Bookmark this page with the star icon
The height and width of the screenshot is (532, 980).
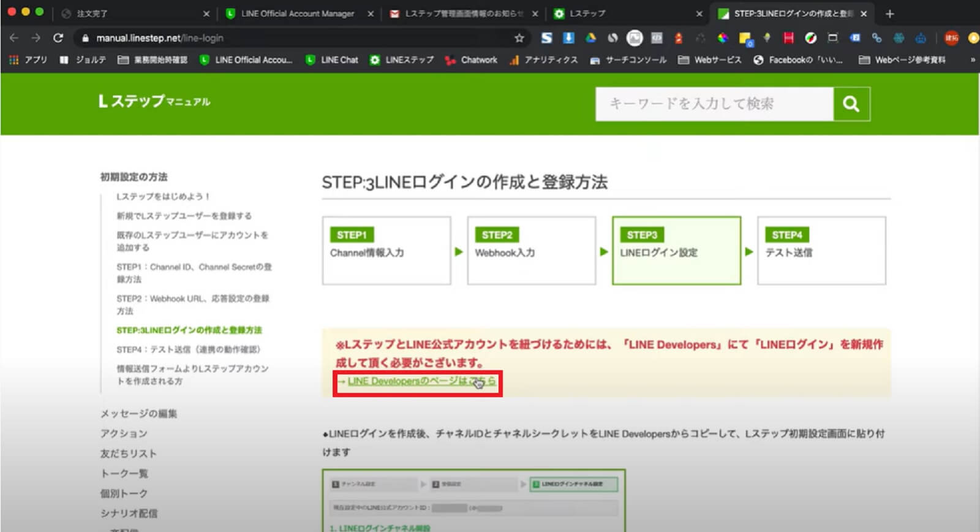[x=519, y=38]
